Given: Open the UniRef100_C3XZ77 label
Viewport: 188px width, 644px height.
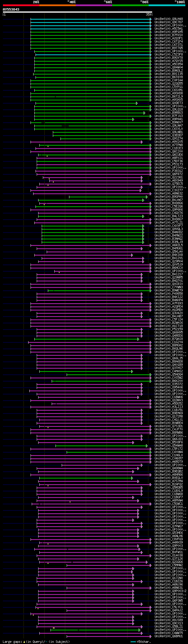Looking at the screenshot, I should pos(169,190).
